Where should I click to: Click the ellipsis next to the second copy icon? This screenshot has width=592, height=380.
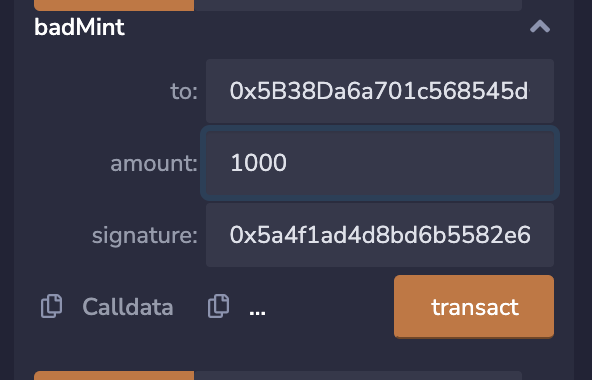(257, 313)
